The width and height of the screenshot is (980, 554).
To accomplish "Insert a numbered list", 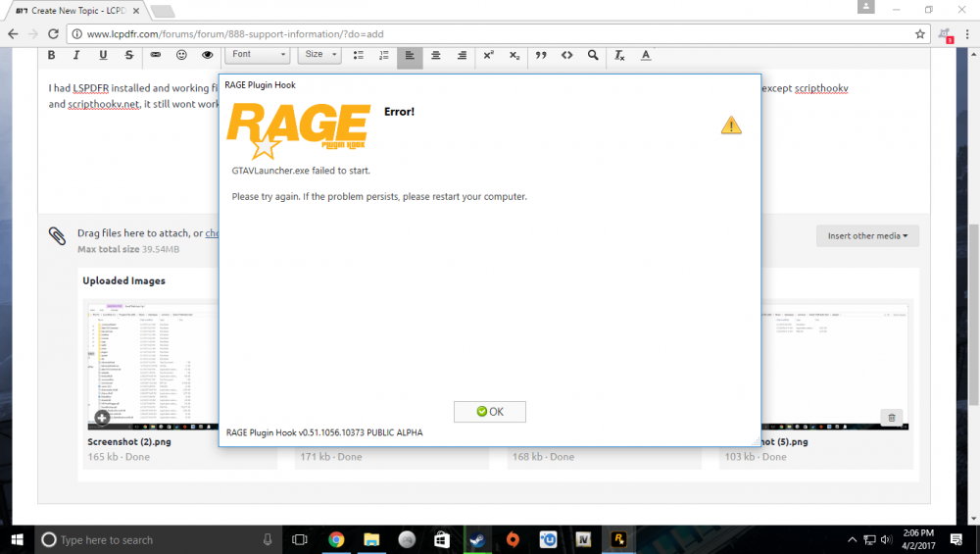I will [384, 55].
